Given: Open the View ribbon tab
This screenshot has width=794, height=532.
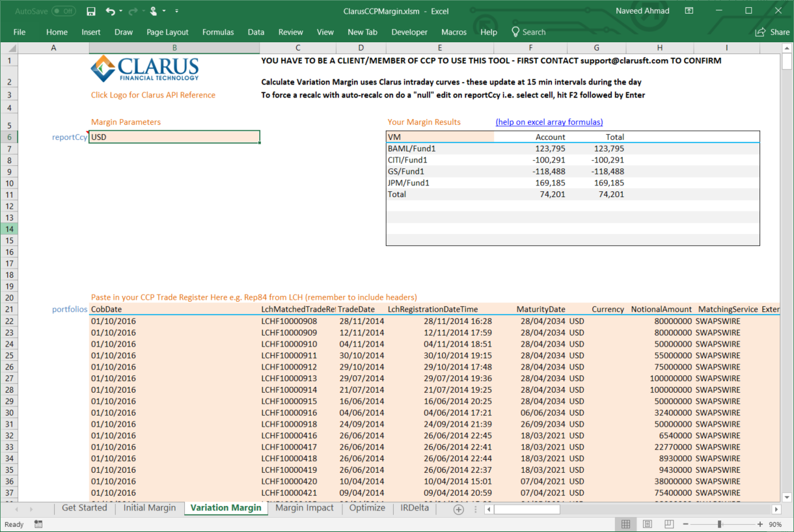Looking at the screenshot, I should tap(325, 32).
